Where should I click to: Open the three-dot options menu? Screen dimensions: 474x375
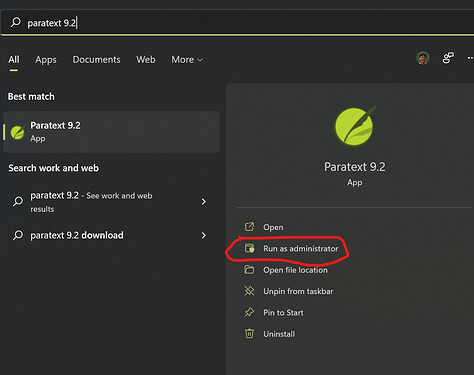pos(470,58)
